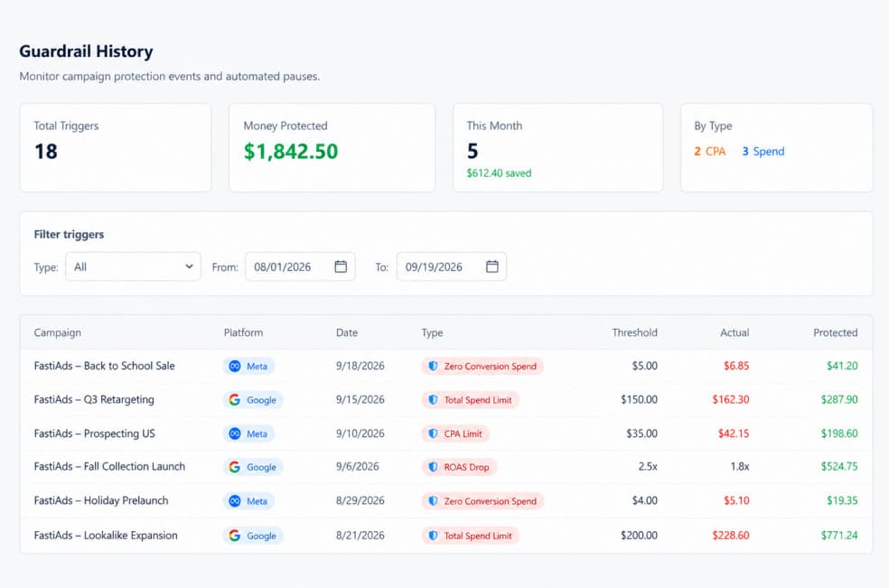Select FastiAds – Back to School Sale campaign
The width and height of the screenshot is (889, 588).
pos(104,366)
